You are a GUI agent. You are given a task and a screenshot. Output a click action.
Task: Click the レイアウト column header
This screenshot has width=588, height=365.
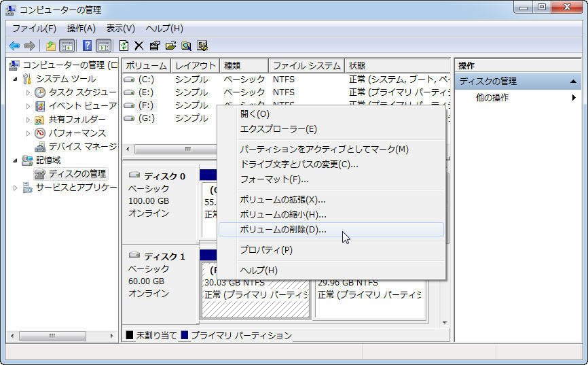tap(195, 66)
